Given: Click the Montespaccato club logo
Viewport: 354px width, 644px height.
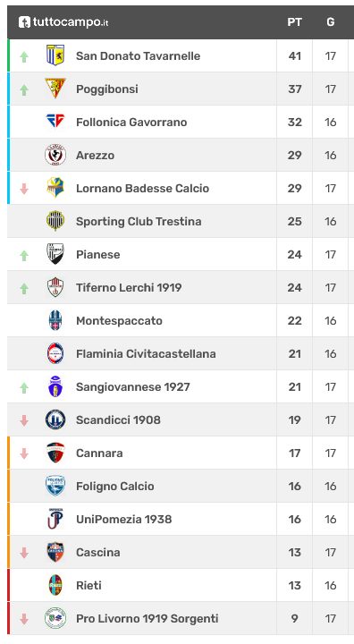Looking at the screenshot, I should click(55, 320).
